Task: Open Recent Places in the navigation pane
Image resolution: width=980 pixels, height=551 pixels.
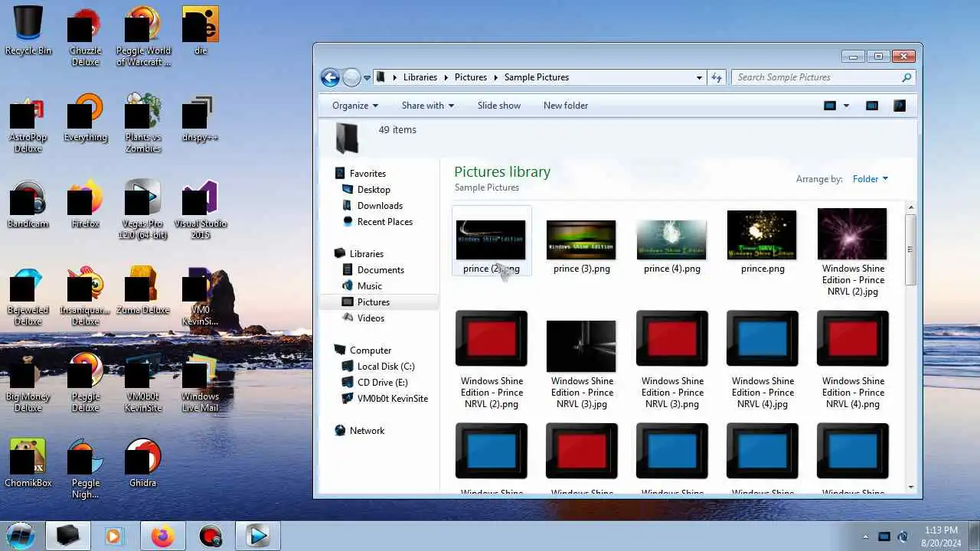Action: click(x=385, y=222)
